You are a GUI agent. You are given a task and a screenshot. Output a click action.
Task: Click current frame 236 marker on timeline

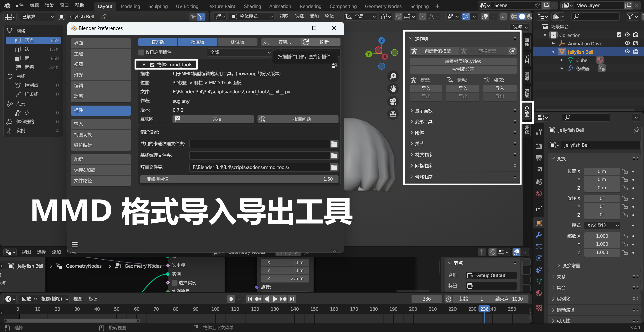(484, 309)
